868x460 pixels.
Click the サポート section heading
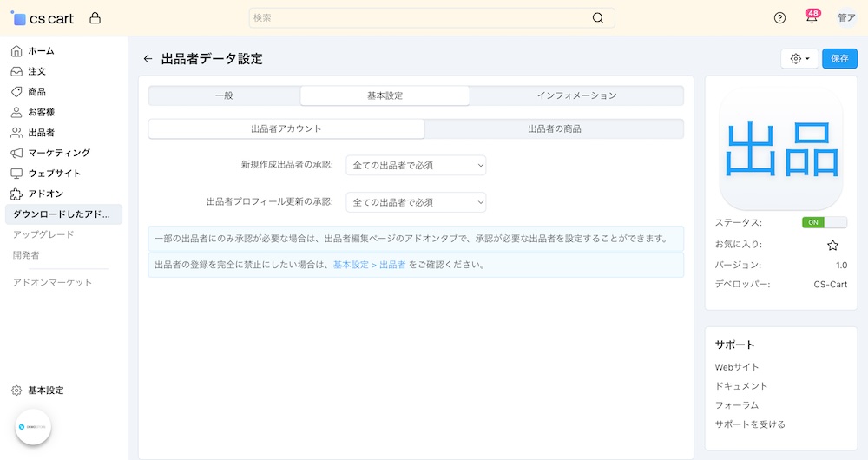pyautogui.click(x=734, y=345)
